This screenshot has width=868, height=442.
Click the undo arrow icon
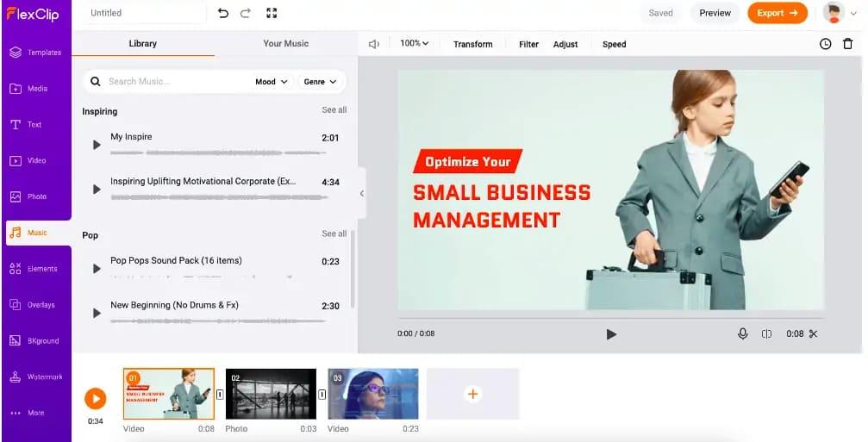click(223, 13)
